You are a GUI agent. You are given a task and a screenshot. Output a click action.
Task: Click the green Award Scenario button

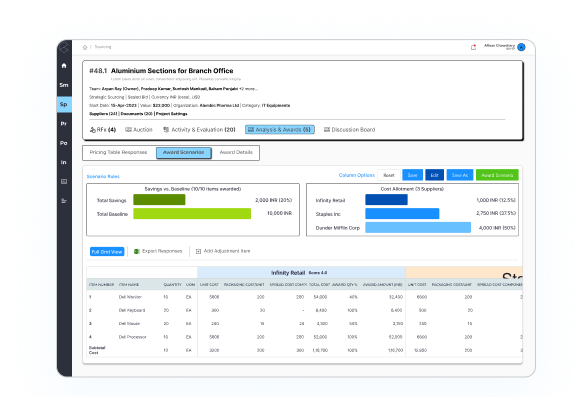click(497, 175)
